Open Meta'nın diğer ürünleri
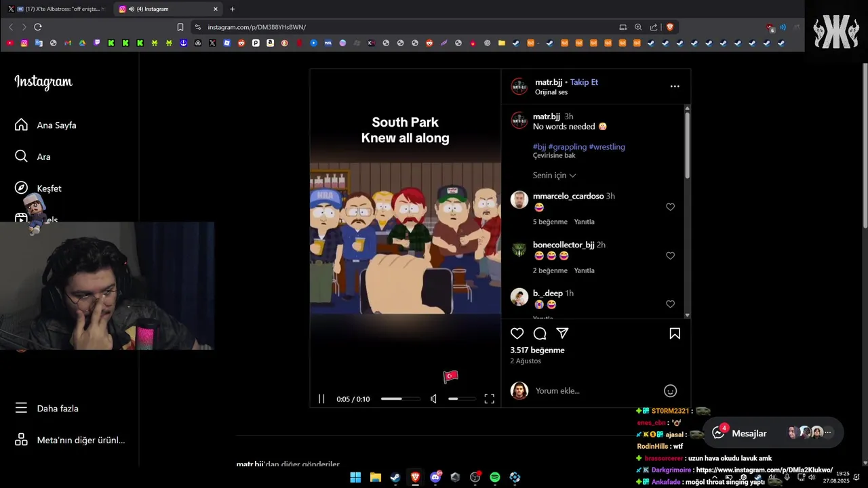The image size is (868, 488). [70, 440]
